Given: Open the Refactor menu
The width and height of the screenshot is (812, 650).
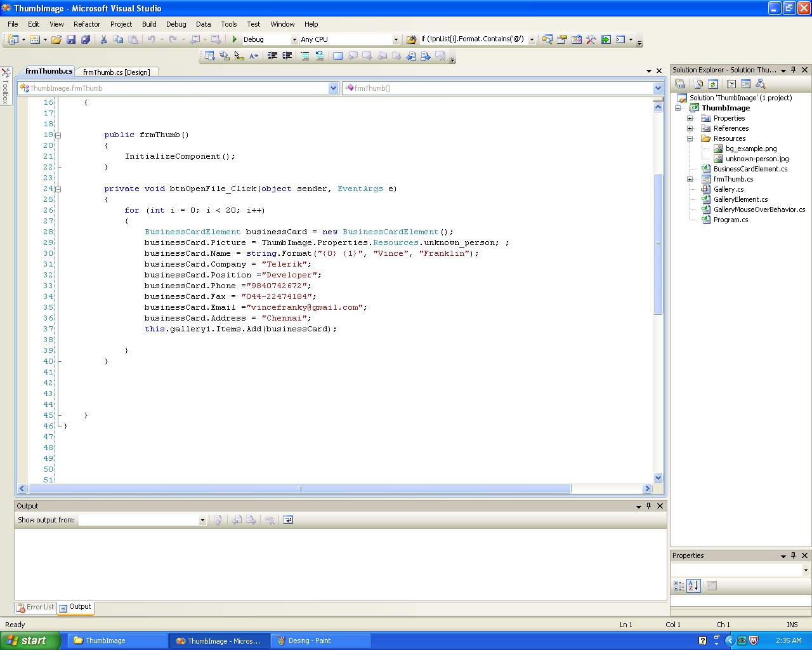Looking at the screenshot, I should coord(87,24).
